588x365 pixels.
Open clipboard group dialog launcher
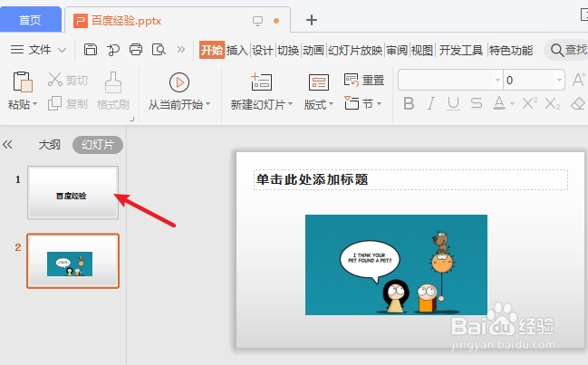click(131, 120)
